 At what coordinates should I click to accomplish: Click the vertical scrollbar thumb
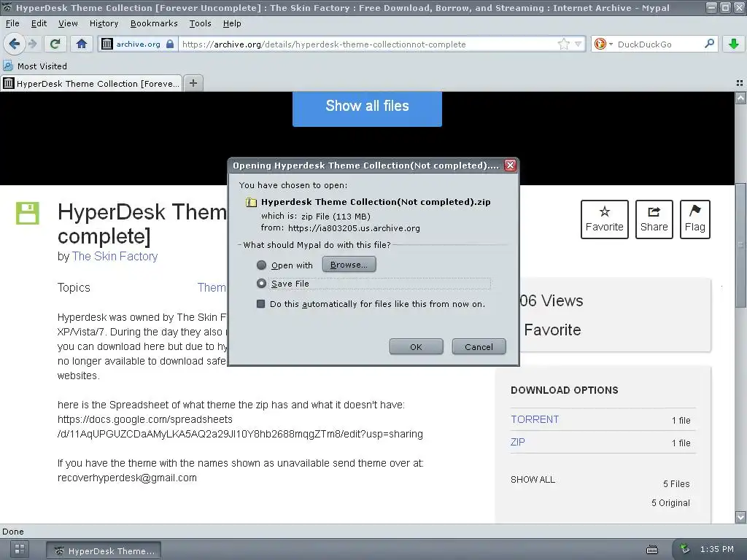[x=741, y=245]
